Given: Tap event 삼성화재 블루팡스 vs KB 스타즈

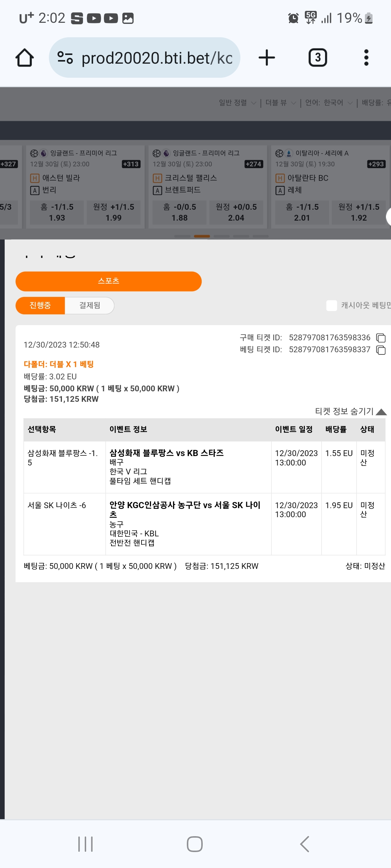Looking at the screenshot, I should pos(167,453).
